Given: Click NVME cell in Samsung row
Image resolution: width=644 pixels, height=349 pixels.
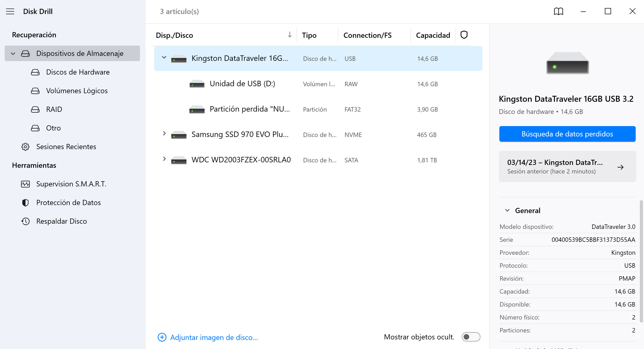Looking at the screenshot, I should [353, 135].
